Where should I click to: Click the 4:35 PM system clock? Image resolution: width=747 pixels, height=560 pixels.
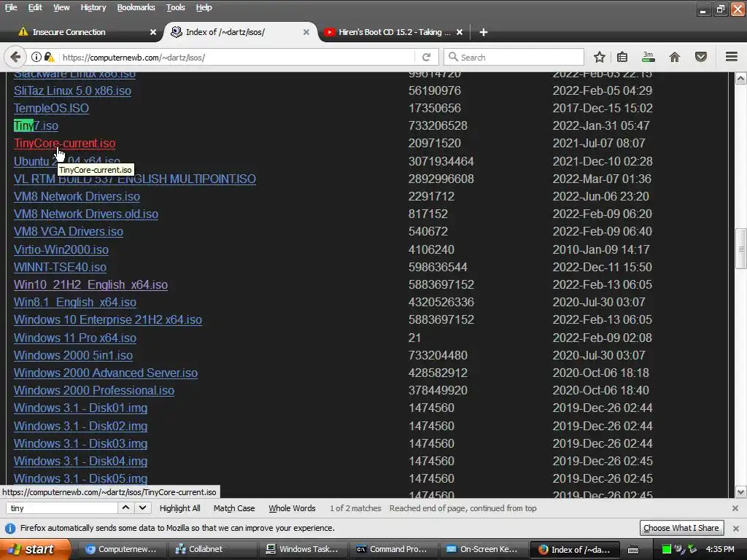(x=720, y=549)
